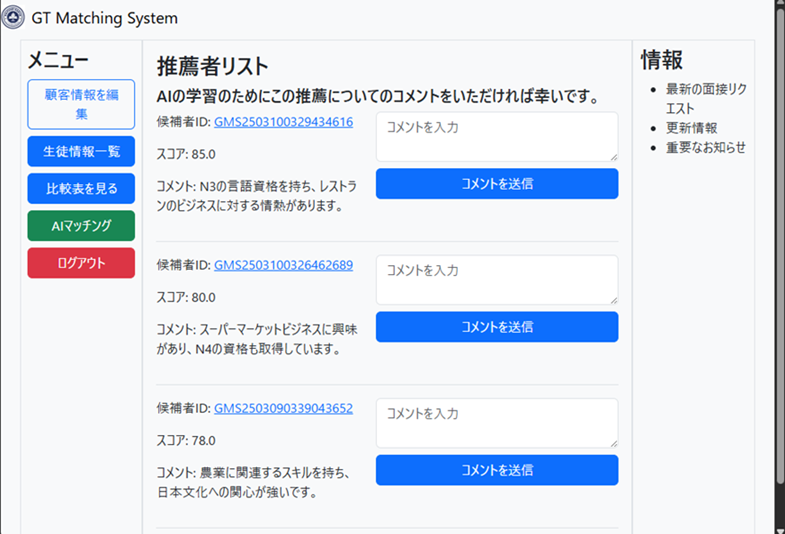Open the 生徒情報一覧 page
Viewport: 785px width, 534px height.
point(81,151)
